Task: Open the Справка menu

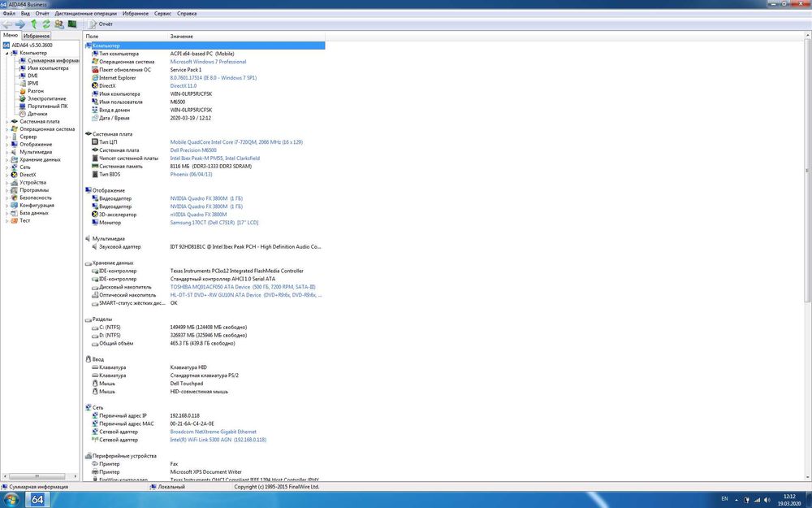Action: coord(187,14)
